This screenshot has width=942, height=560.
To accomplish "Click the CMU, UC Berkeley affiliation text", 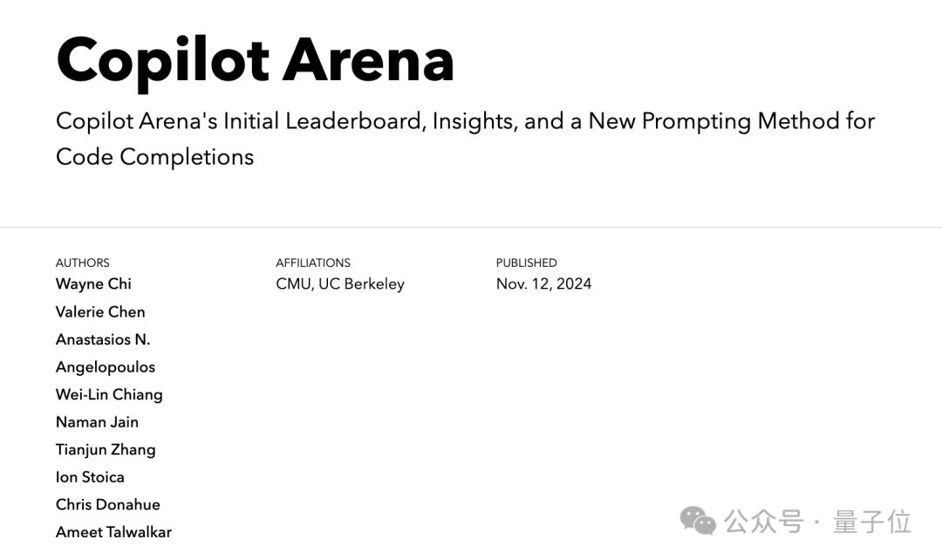I will [340, 283].
